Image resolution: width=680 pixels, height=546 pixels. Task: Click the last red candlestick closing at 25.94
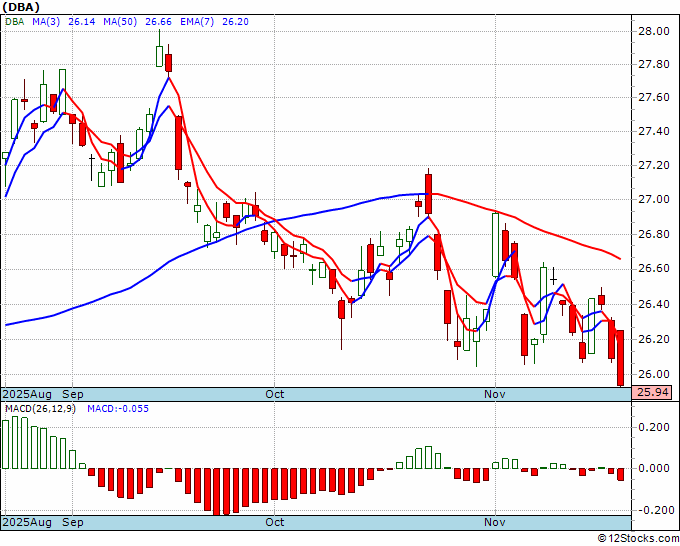pos(620,358)
